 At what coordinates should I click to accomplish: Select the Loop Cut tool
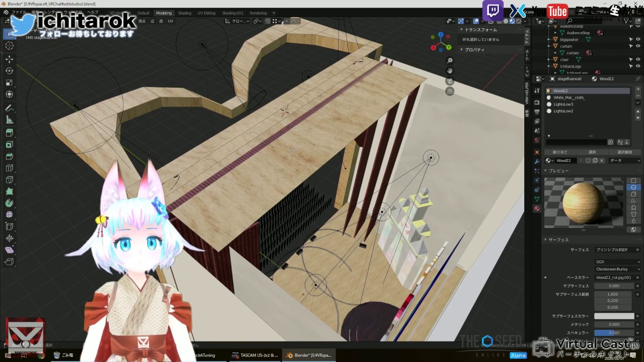tap(9, 168)
